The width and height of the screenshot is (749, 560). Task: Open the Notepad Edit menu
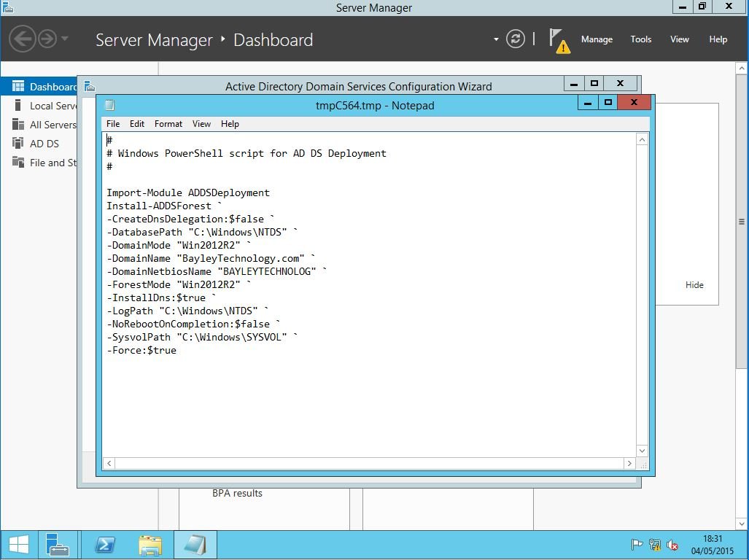[137, 124]
